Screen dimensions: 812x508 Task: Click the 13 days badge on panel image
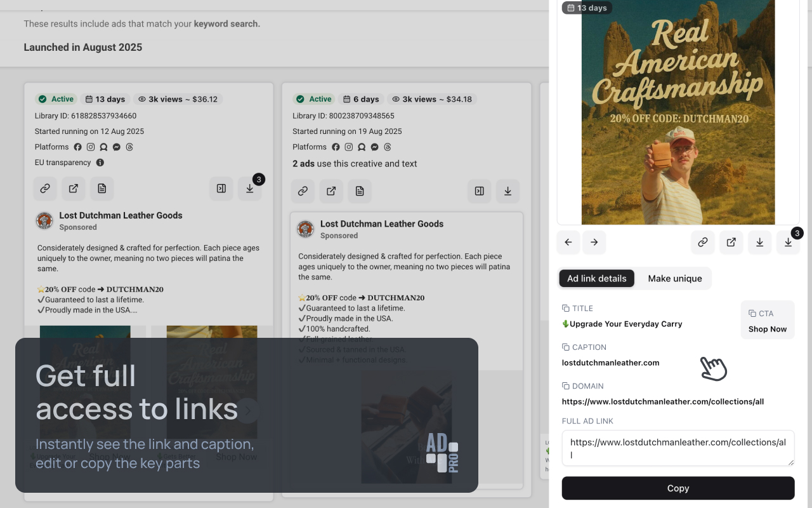587,8
